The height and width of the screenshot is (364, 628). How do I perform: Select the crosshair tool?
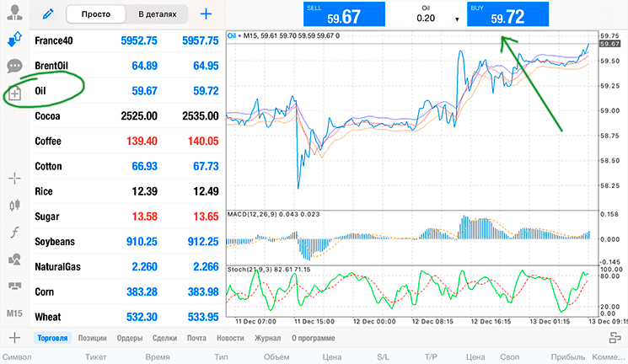15,178
